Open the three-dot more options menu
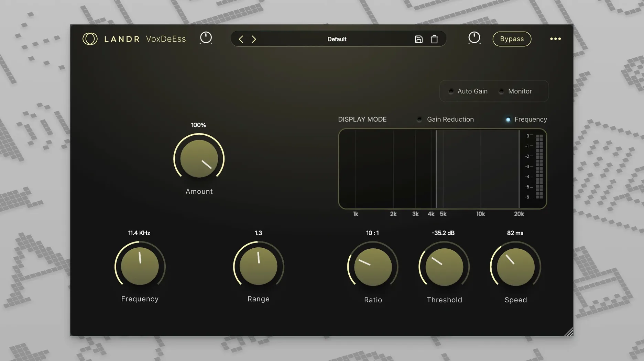 555,39
